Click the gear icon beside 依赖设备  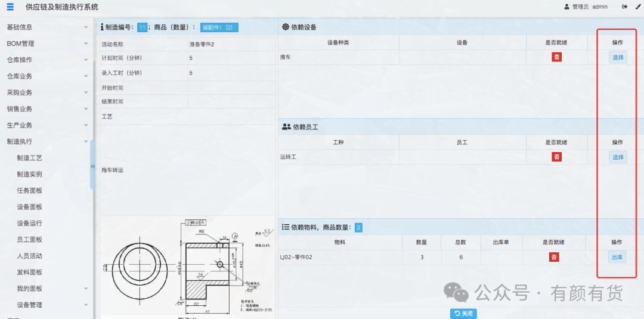286,27
